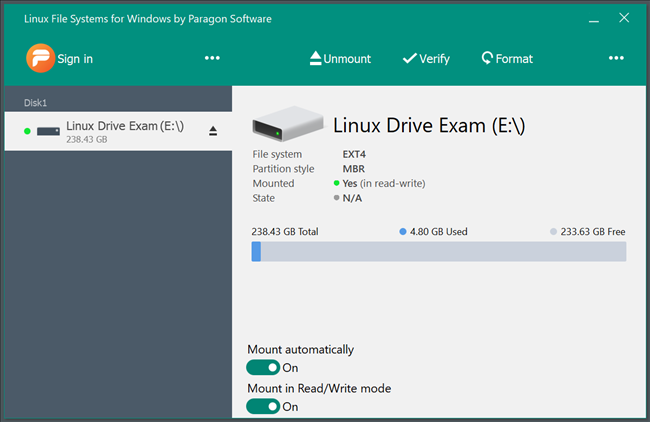
Task: Open the right three-dots more options menu
Action: (616, 58)
